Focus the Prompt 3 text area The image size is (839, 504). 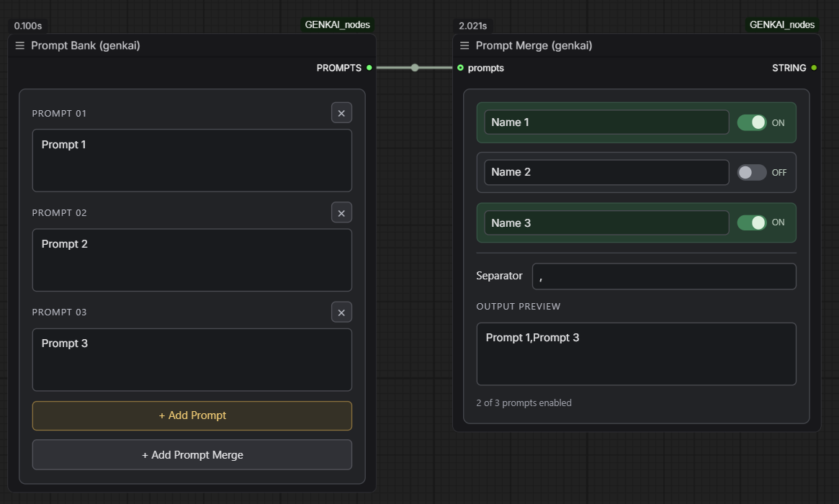tap(192, 359)
